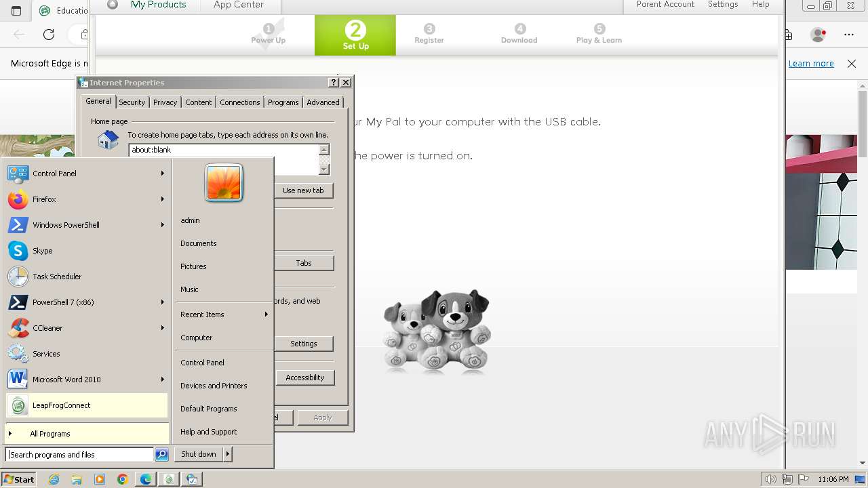
Task: Click the volume speaker tray icon
Action: click(770, 479)
